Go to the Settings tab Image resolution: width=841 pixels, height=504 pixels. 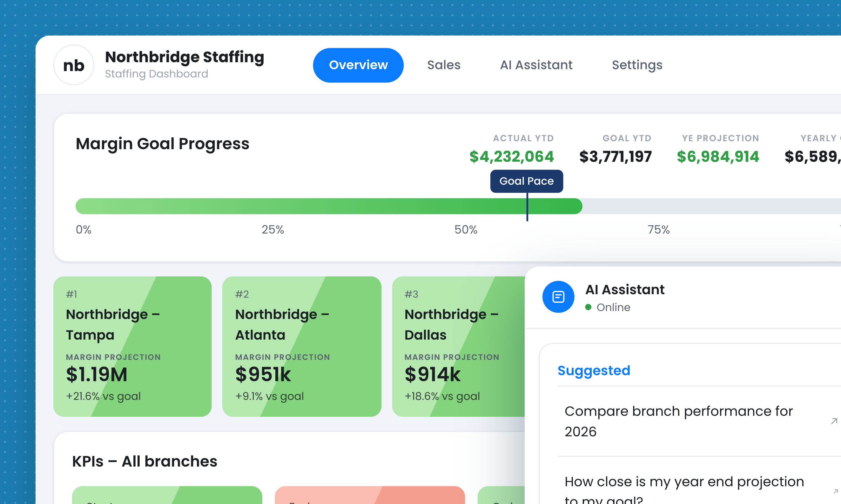637,65
